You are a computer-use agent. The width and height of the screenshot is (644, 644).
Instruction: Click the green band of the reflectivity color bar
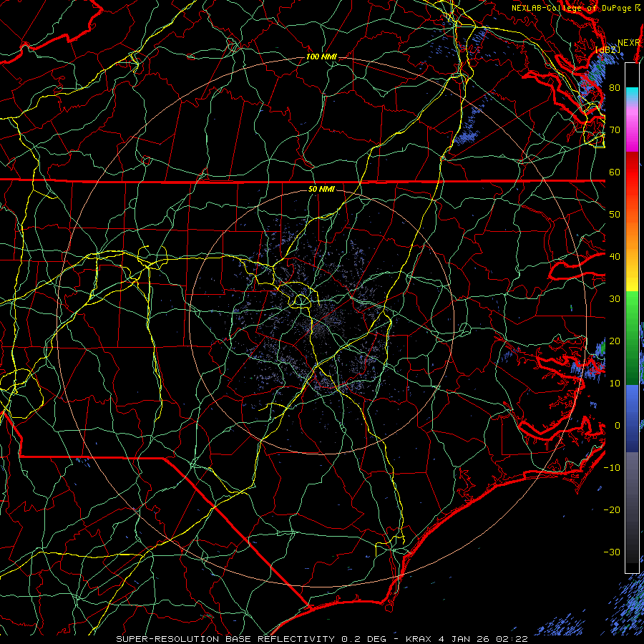point(632,338)
